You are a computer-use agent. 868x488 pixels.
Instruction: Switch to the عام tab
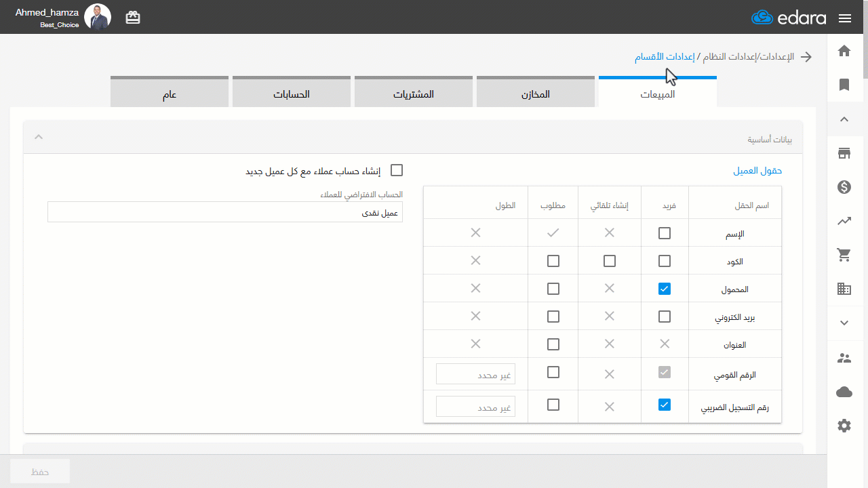click(x=170, y=93)
